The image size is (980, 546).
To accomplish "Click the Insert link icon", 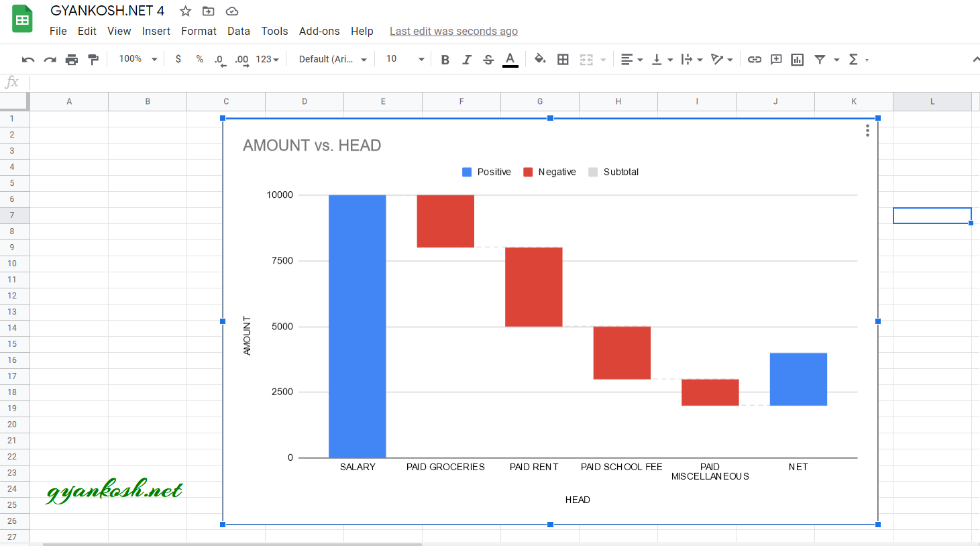I will click(x=755, y=60).
